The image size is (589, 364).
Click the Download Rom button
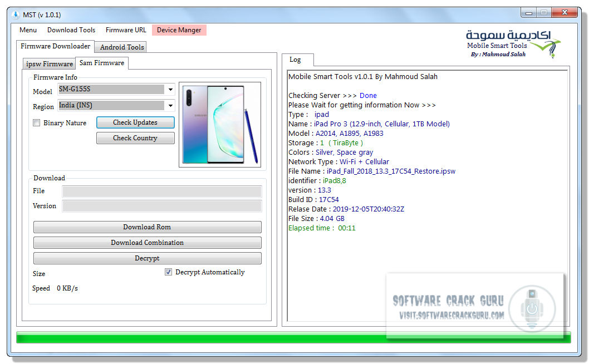[x=147, y=227]
